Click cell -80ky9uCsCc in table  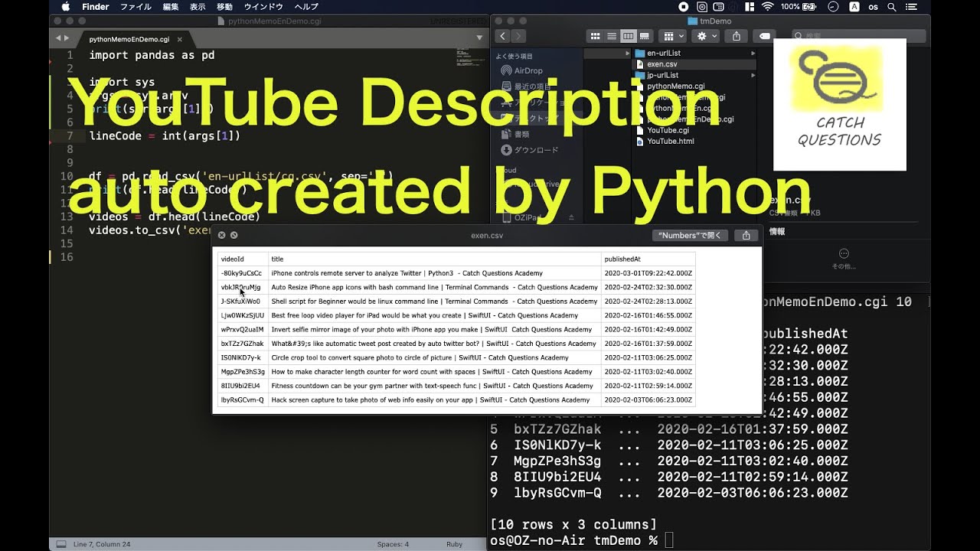(243, 273)
